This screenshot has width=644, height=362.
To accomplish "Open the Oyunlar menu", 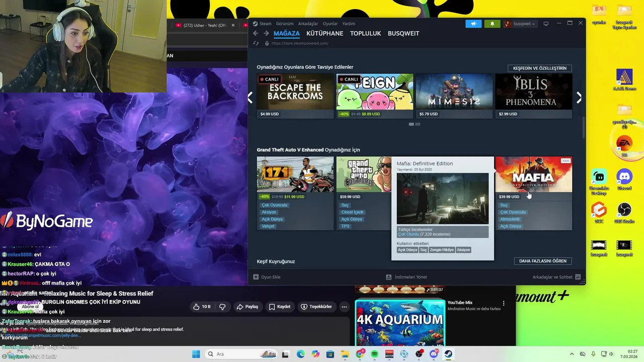I will click(x=330, y=24).
